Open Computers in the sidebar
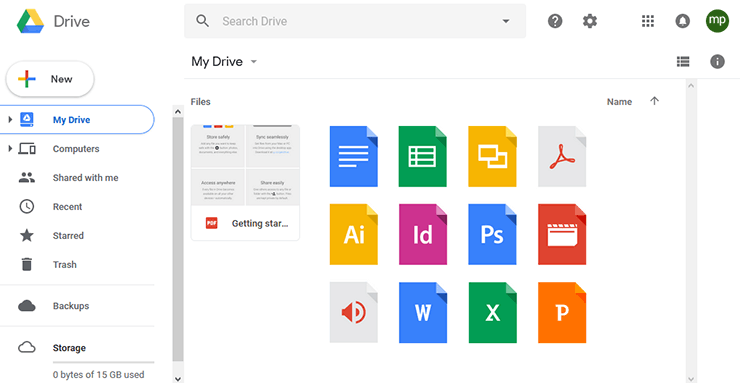This screenshot has height=383, width=740. [77, 149]
